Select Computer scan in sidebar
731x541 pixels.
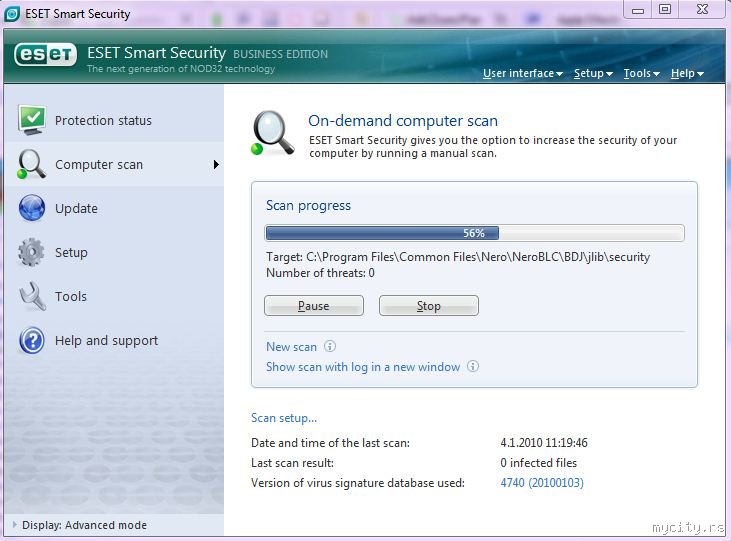[x=114, y=164]
